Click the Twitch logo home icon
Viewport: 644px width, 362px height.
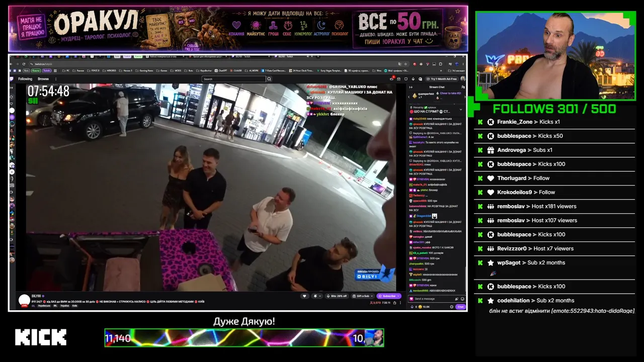pyautogui.click(x=12, y=79)
